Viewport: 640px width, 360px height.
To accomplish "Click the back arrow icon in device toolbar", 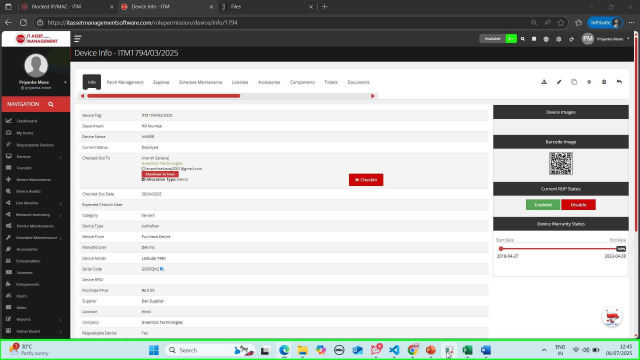I will pos(619,82).
